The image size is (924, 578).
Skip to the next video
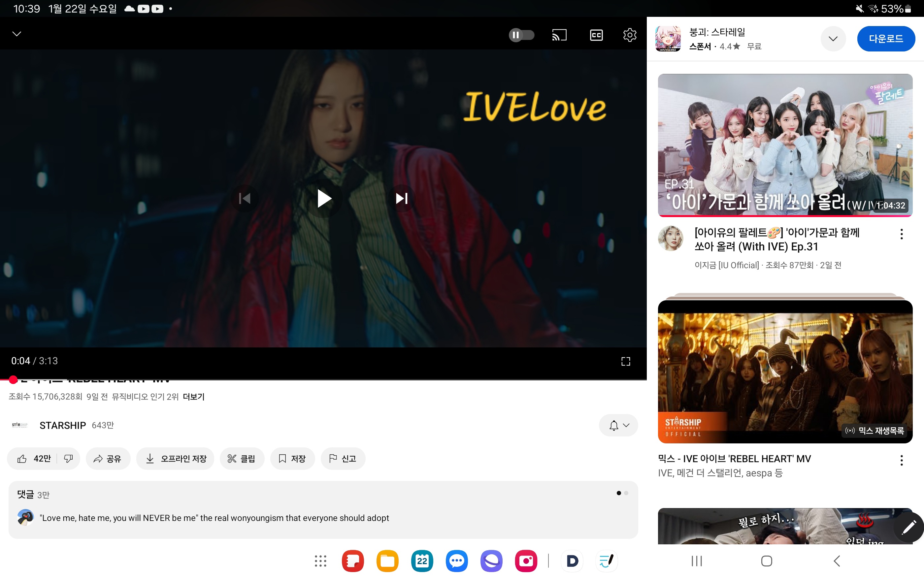(401, 198)
